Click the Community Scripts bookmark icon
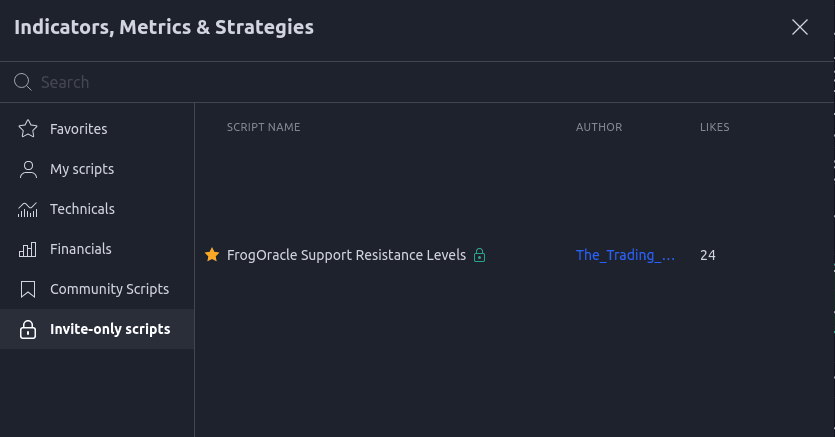Viewport: 835px width, 437px height. coord(28,289)
